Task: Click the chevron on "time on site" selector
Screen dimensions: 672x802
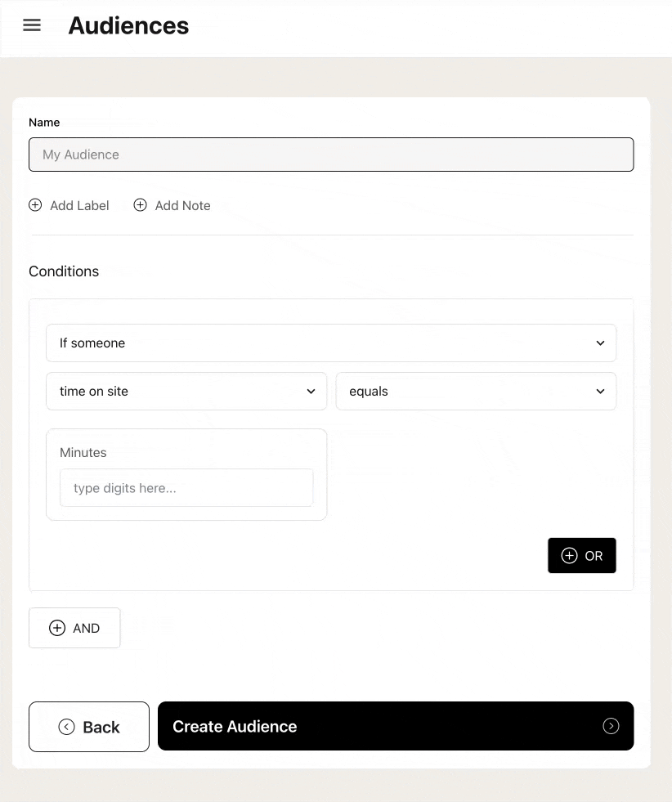Action: 311,392
